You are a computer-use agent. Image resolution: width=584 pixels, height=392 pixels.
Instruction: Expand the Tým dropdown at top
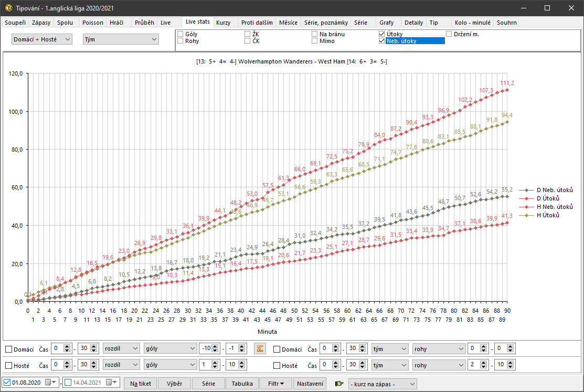click(121, 39)
